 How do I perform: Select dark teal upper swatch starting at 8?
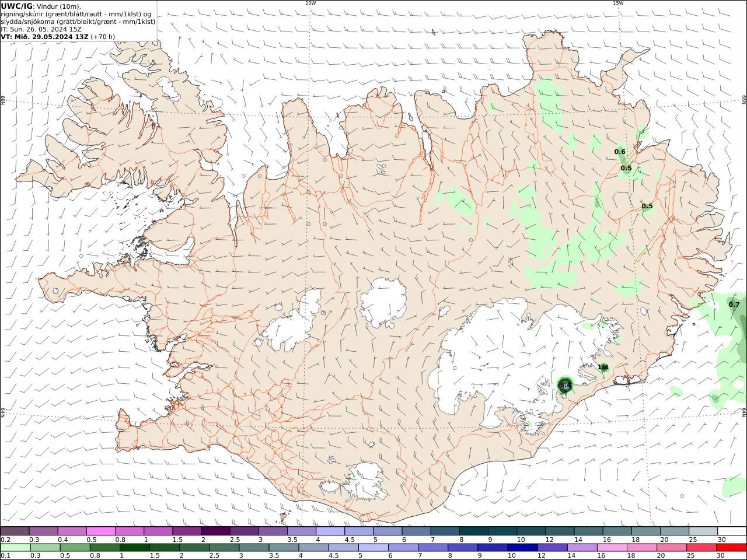473,531
